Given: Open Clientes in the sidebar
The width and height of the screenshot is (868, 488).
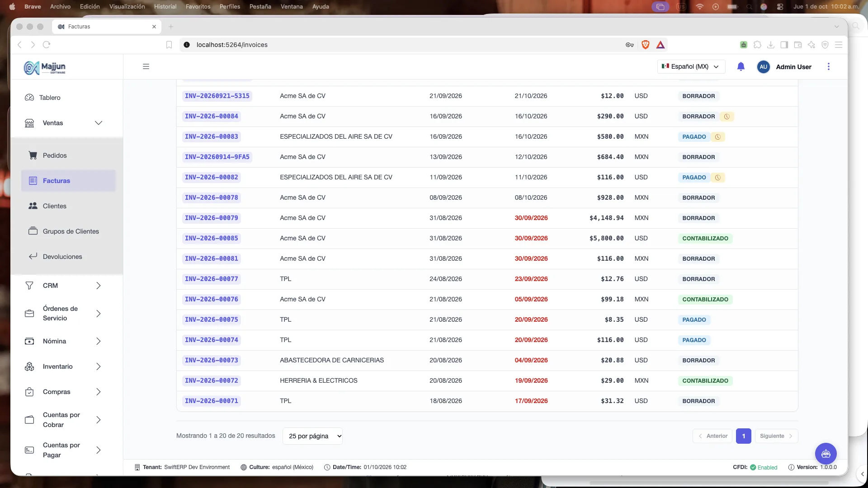Looking at the screenshot, I should tap(68, 206).
